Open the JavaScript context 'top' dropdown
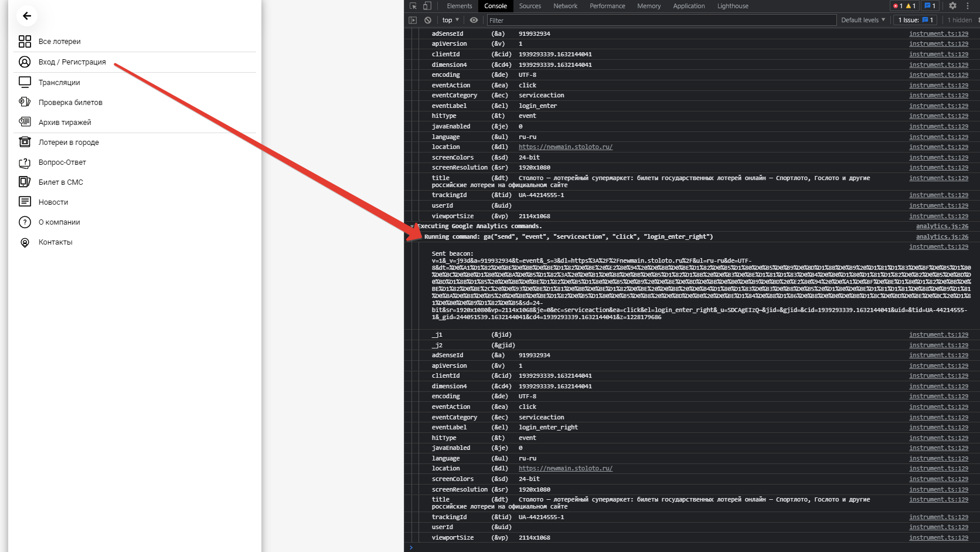 (x=450, y=20)
